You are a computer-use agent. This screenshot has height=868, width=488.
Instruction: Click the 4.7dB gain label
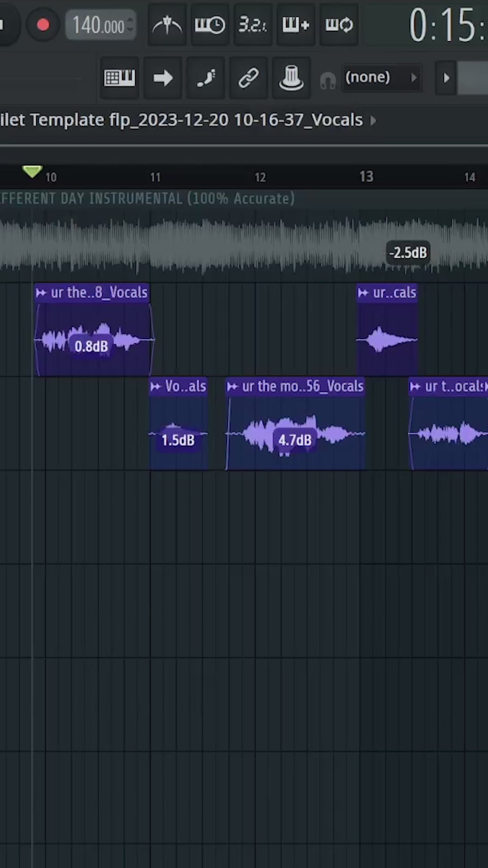click(x=295, y=440)
